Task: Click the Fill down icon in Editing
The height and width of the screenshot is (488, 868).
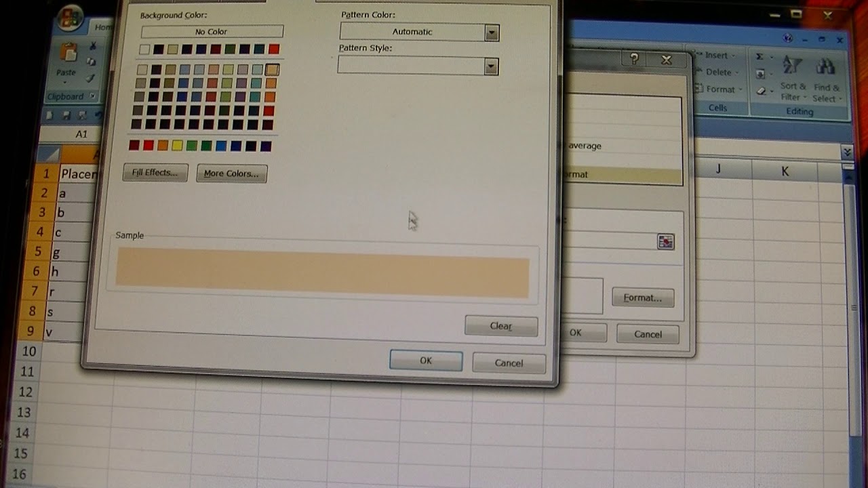Action: tap(761, 74)
